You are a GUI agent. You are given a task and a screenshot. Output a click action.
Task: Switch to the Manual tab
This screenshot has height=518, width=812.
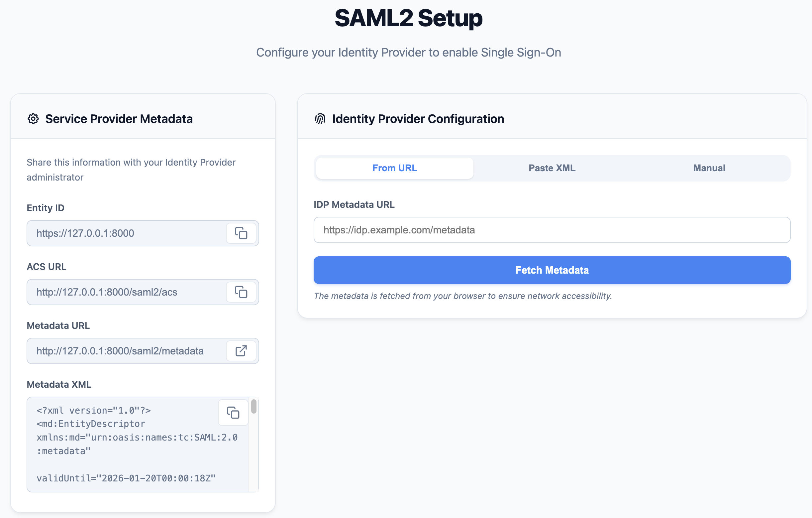point(709,168)
